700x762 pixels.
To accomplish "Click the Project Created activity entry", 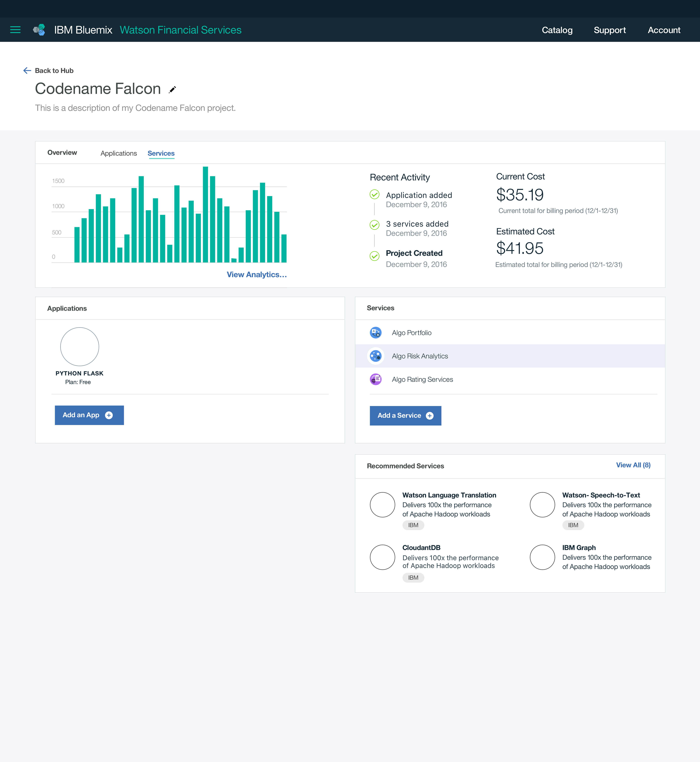I will (x=416, y=258).
